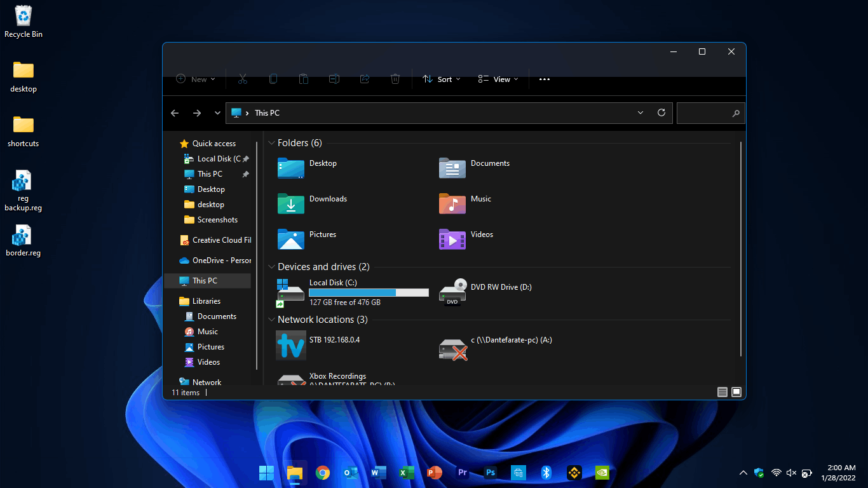Go forward with the right arrow
868x488 pixels.
coord(197,113)
